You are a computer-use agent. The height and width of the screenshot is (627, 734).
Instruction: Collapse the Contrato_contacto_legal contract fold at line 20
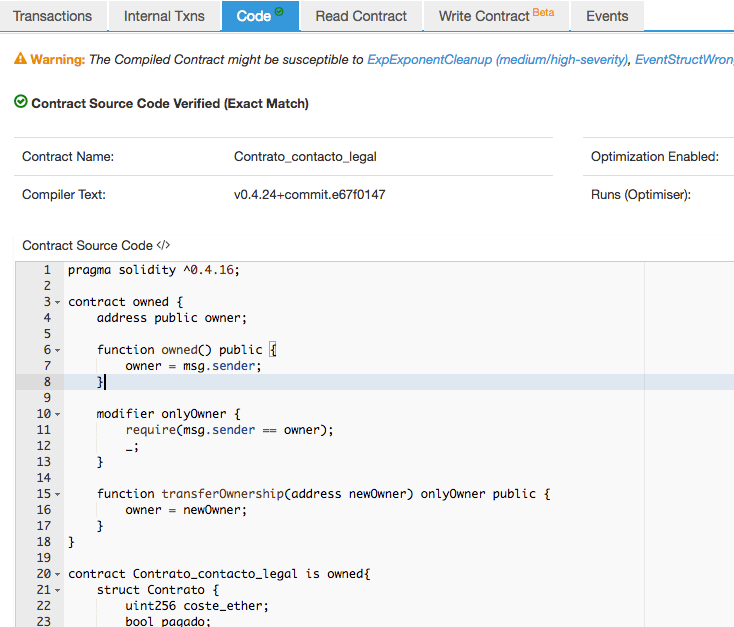point(57,574)
